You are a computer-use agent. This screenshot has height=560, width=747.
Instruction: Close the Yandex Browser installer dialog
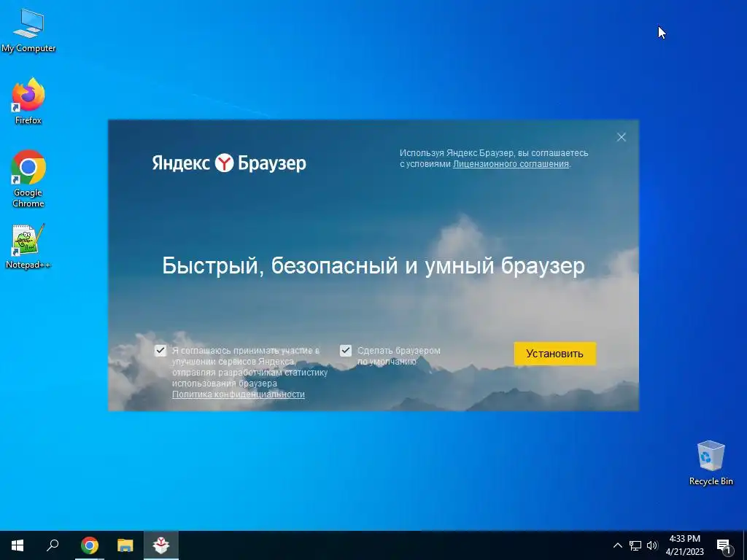[622, 137]
